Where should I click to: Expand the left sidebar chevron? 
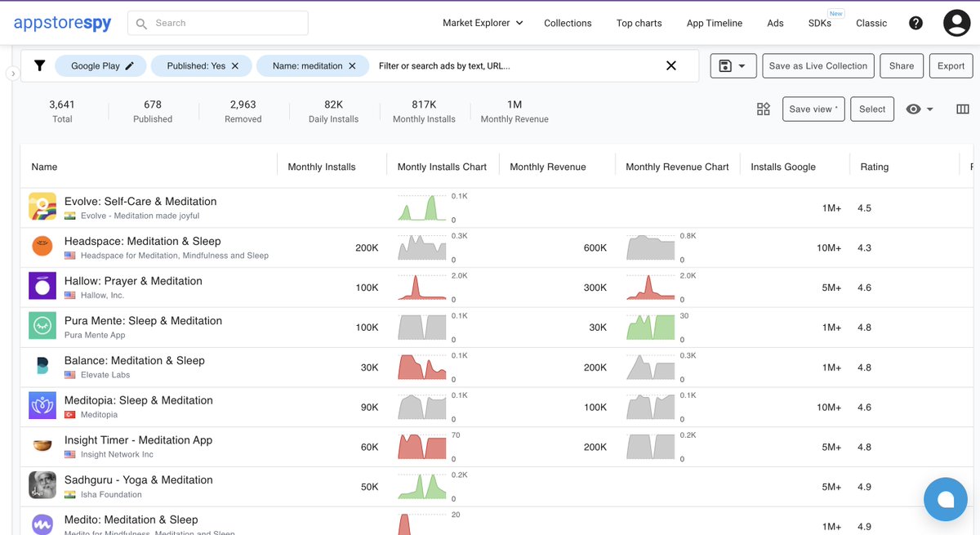click(x=11, y=74)
